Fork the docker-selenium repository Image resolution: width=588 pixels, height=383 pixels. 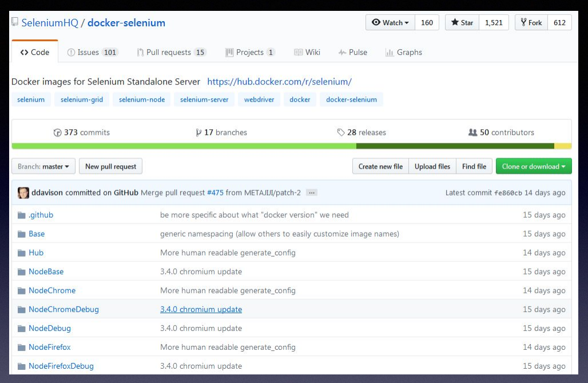(531, 22)
